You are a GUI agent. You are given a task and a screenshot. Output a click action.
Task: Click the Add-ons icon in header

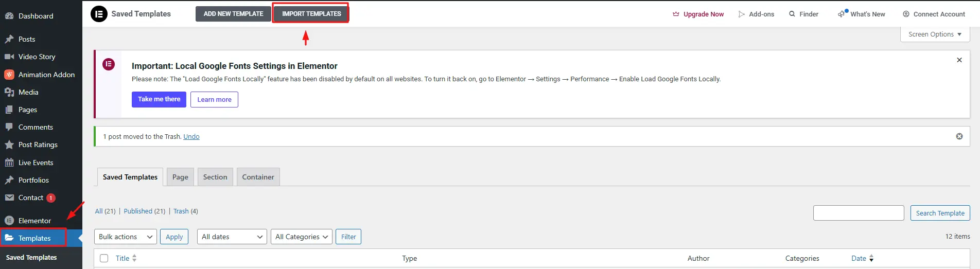click(x=742, y=14)
